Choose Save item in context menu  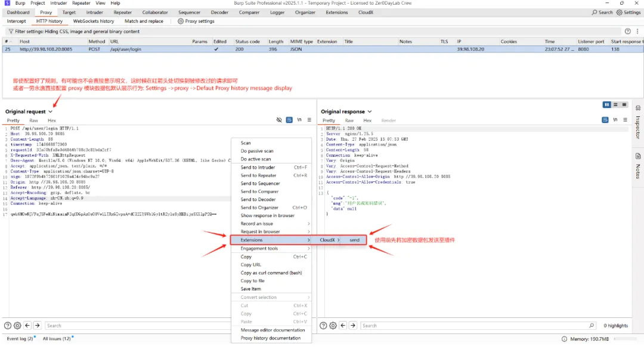pyautogui.click(x=271, y=289)
